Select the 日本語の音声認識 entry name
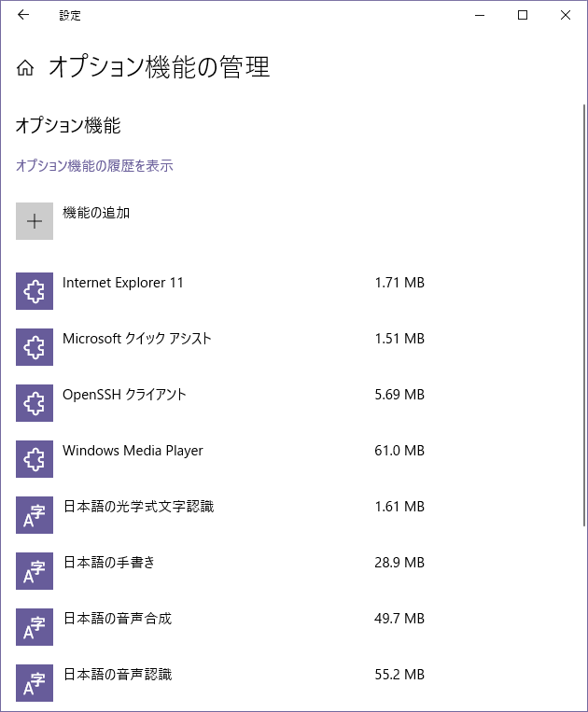 [x=118, y=675]
